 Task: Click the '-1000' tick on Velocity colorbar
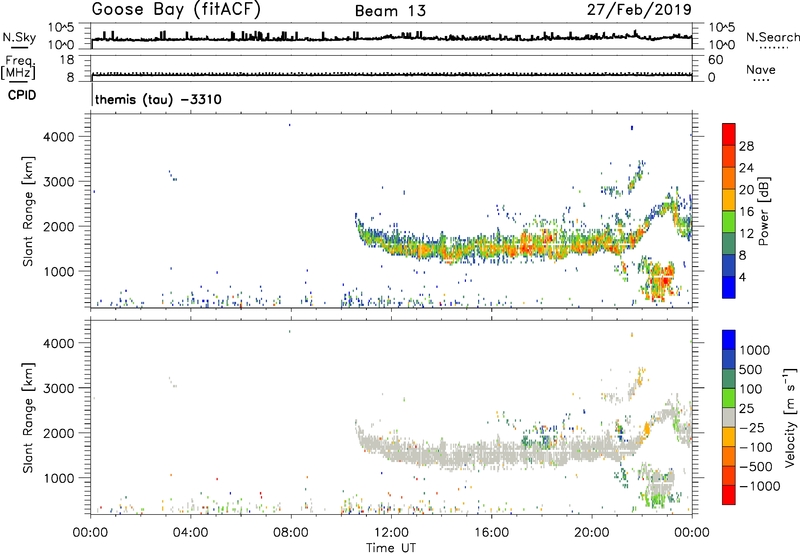coord(759,486)
